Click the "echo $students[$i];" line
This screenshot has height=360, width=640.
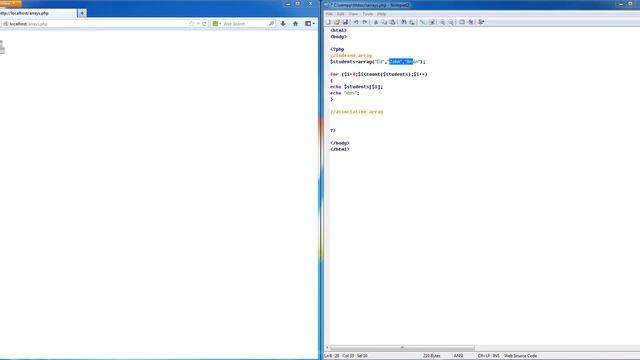[357, 87]
